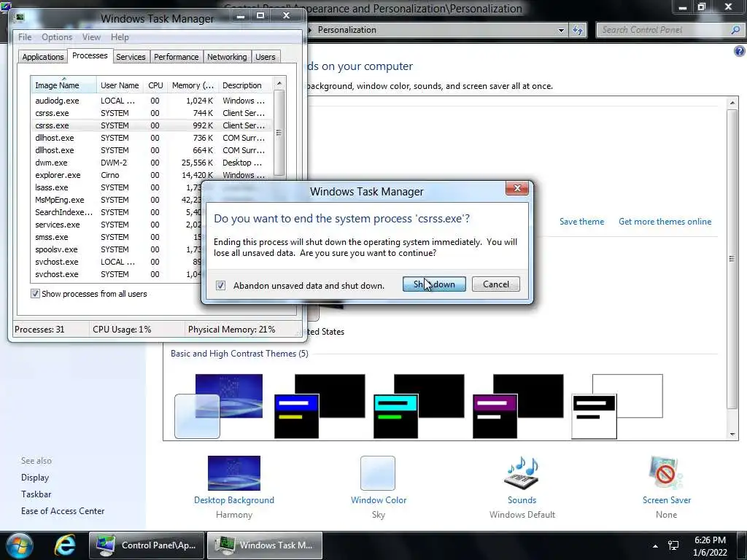Viewport: 747px width, 560px height.
Task: Uncheck Abandon unsaved data and shut down
Action: tap(220, 285)
